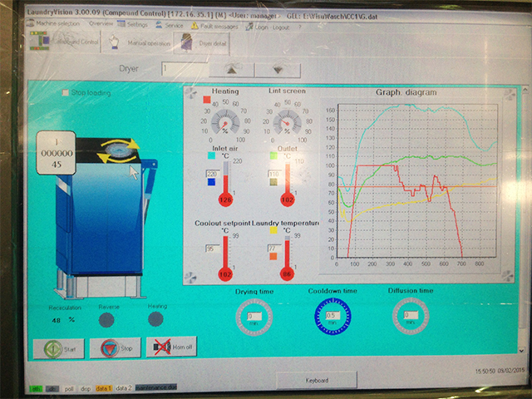532x399 pixels.
Task: Click the question mark help menu
Action: pos(300,27)
